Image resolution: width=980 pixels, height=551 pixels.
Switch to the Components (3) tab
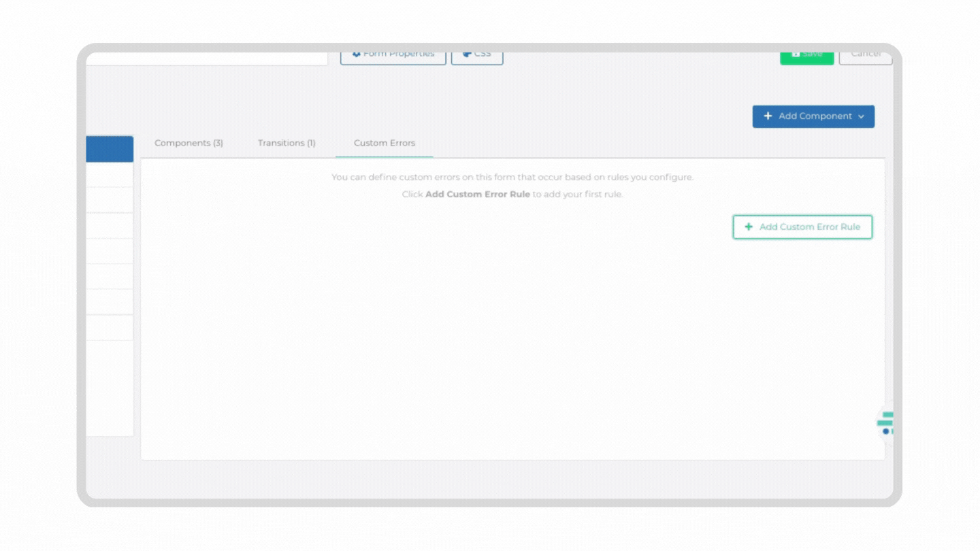pos(189,143)
